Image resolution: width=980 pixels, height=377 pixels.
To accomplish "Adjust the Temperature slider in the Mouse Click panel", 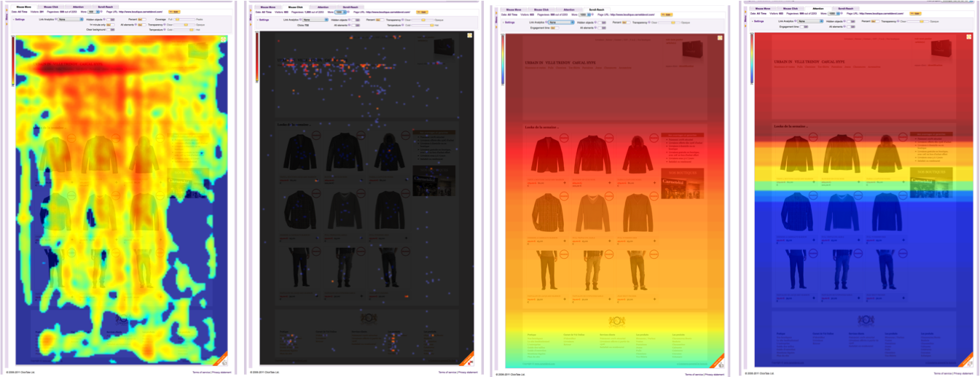I will click(x=423, y=25).
